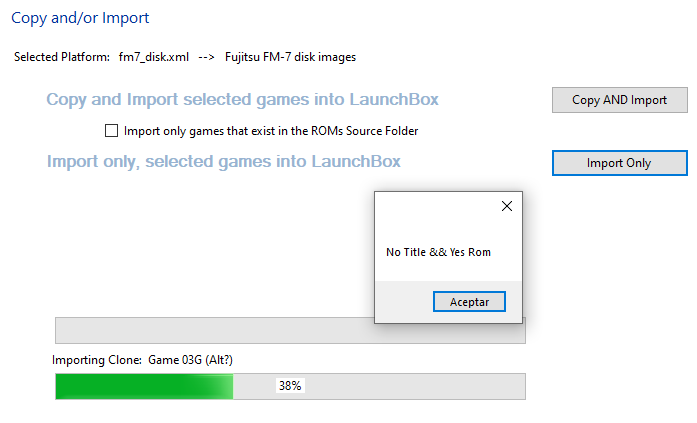The image size is (697, 423).
Task: Click the 'No Title && Yes Rom' message
Action: [x=438, y=252]
